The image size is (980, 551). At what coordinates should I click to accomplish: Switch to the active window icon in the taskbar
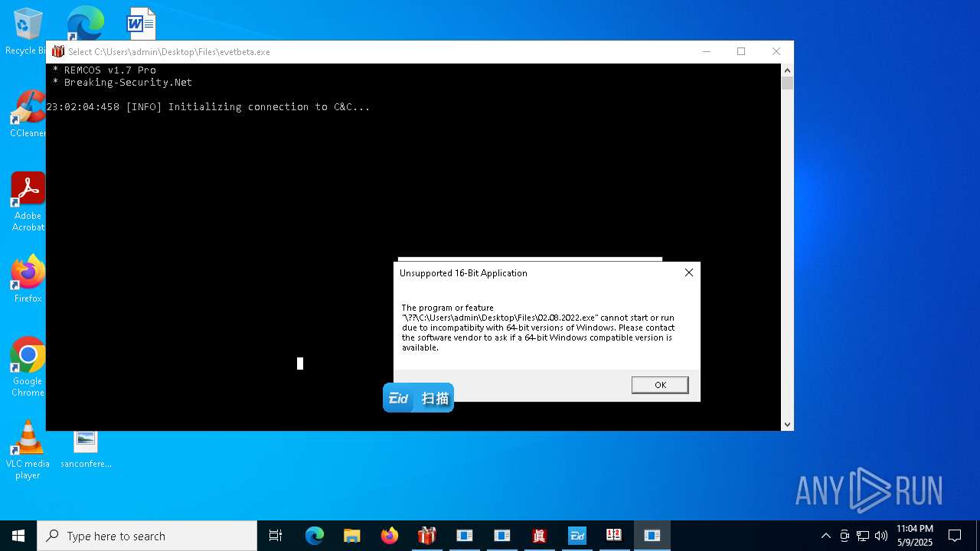click(652, 536)
